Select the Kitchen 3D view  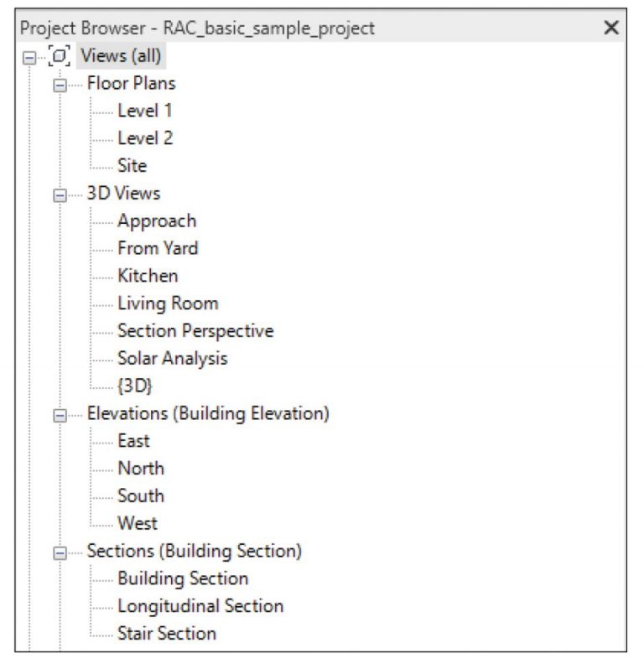pyautogui.click(x=148, y=276)
